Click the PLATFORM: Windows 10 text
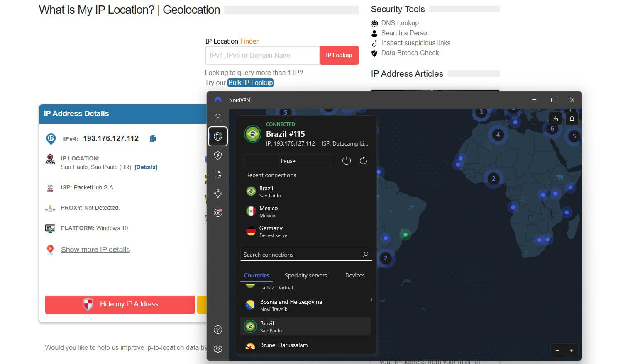623x364 pixels. click(94, 228)
